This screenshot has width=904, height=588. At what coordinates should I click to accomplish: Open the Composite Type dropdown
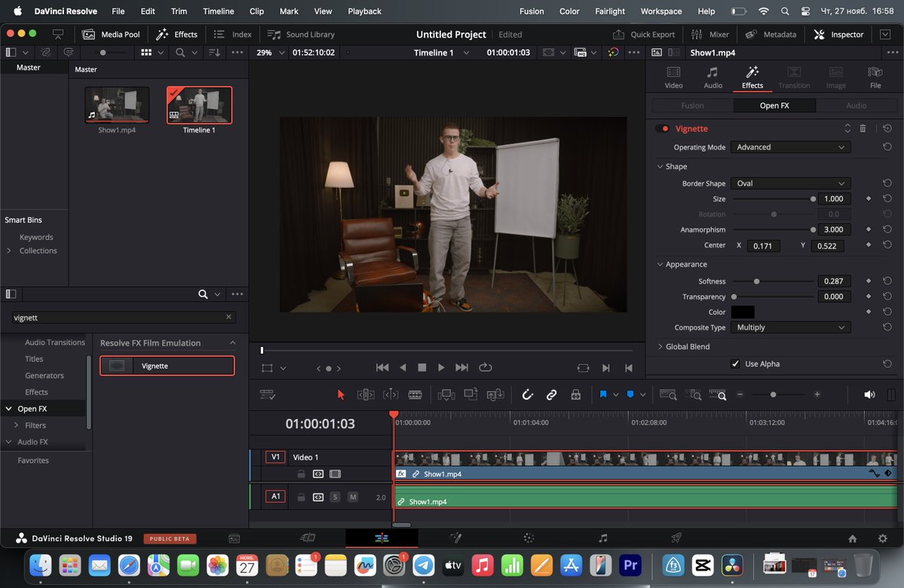pos(790,327)
